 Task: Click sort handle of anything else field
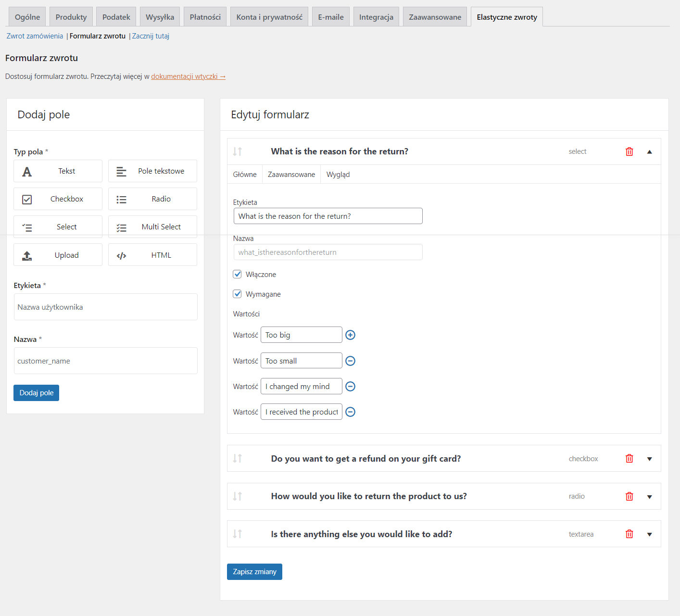(238, 534)
